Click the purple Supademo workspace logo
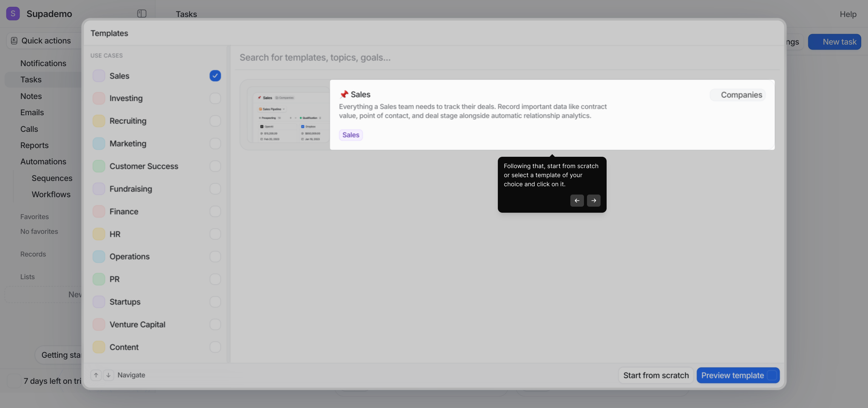 13,14
